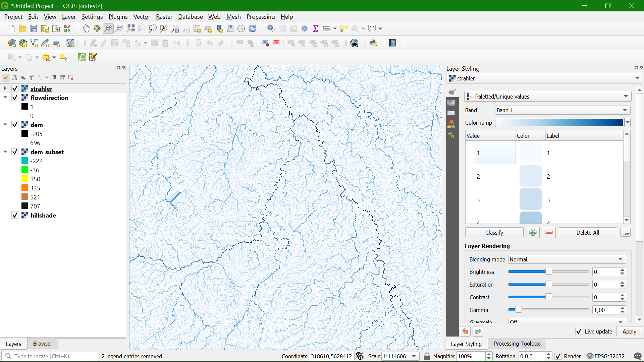Activate the Pan Map tool
Image resolution: width=644 pixels, height=362 pixels.
[x=86, y=28]
